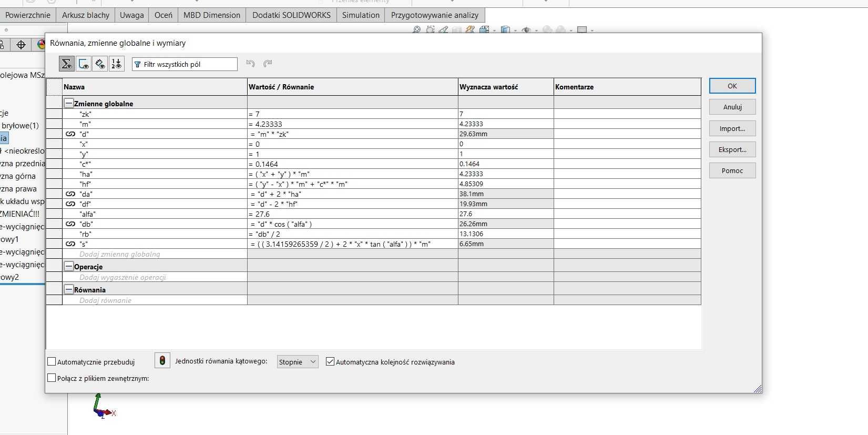Select equation = "d" * cos ( "alfa" )
Screen dimensions: 868x435
pyautogui.click(x=353, y=224)
